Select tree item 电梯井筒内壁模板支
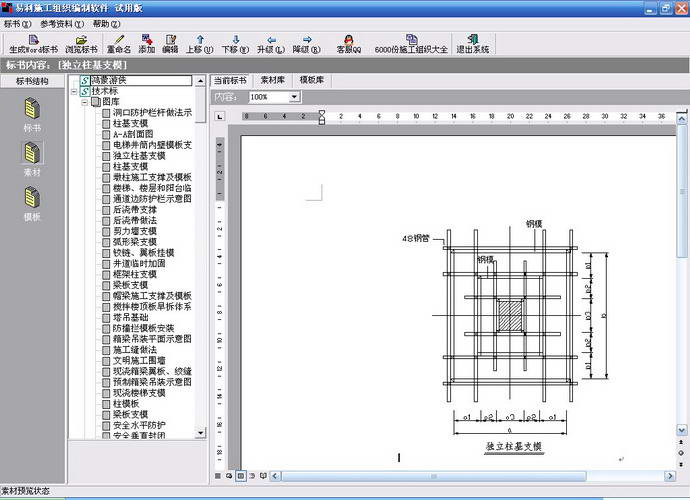The height and width of the screenshot is (500, 690). click(x=152, y=145)
